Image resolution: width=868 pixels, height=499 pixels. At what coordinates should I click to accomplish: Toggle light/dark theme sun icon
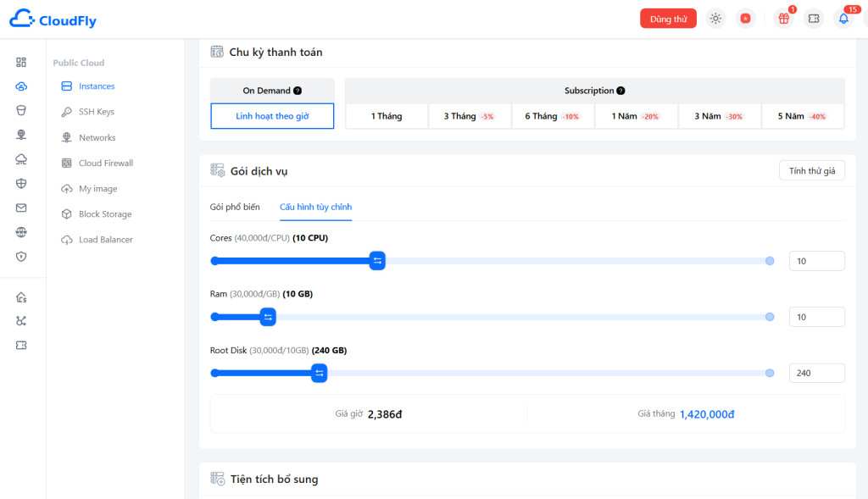click(716, 19)
